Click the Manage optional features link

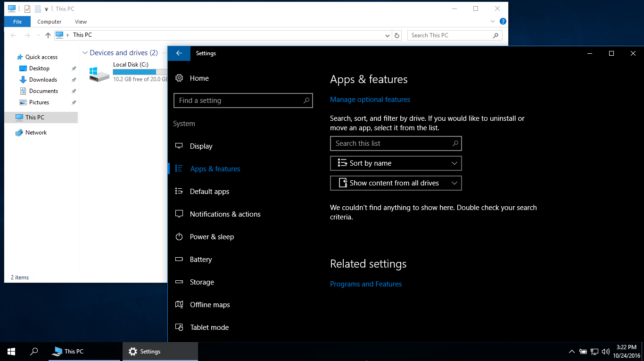[x=370, y=100]
